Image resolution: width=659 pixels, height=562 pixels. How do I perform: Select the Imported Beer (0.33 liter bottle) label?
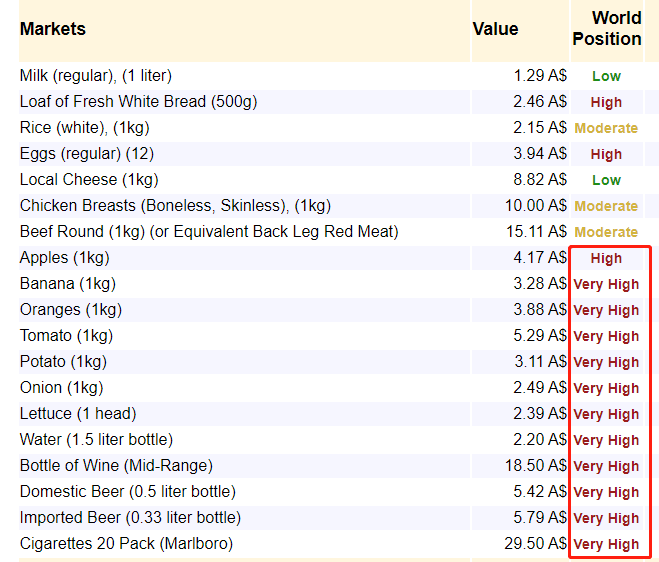tap(130, 518)
